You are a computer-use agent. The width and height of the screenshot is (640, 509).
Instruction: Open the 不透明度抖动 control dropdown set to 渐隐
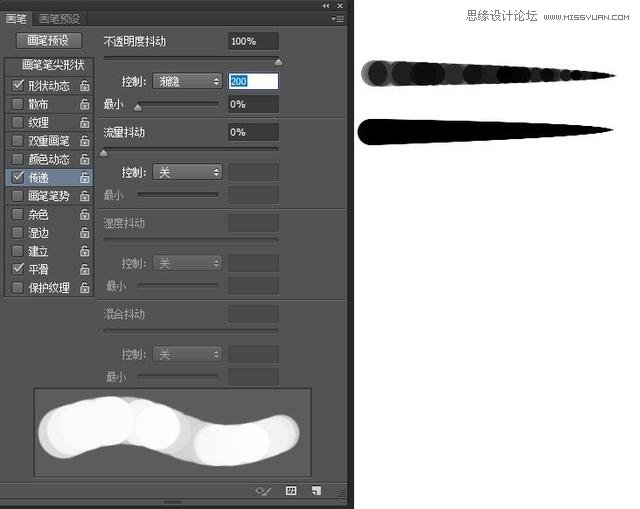click(187, 81)
